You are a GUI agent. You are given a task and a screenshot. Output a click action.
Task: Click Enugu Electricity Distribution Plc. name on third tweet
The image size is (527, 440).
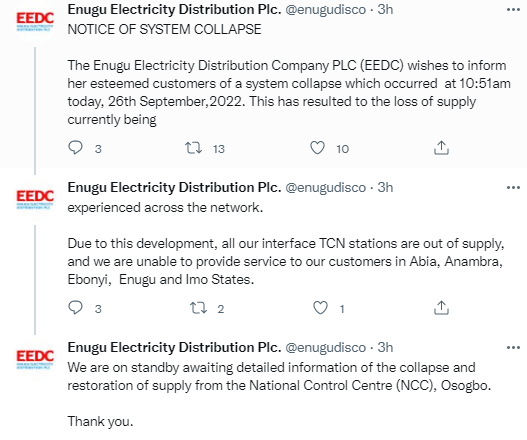(174, 348)
